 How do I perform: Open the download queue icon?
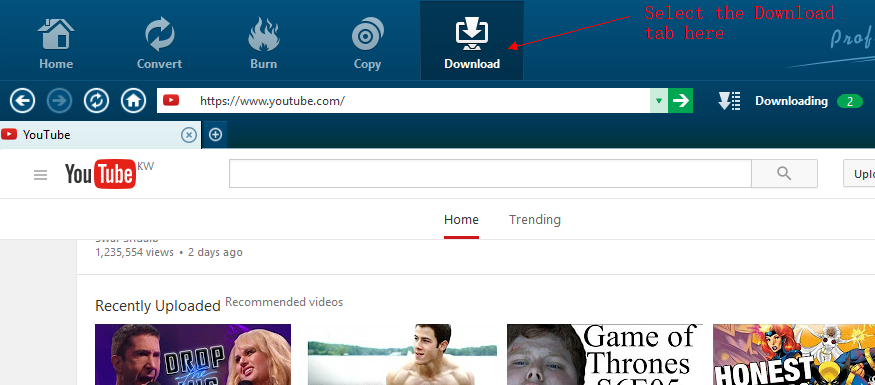(729, 101)
